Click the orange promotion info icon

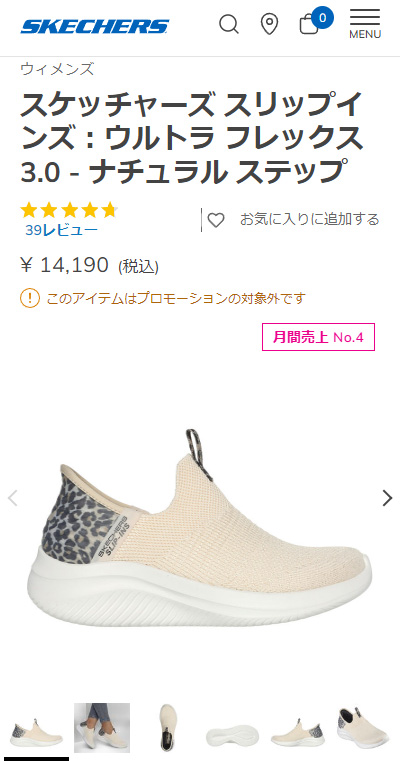pos(30,298)
